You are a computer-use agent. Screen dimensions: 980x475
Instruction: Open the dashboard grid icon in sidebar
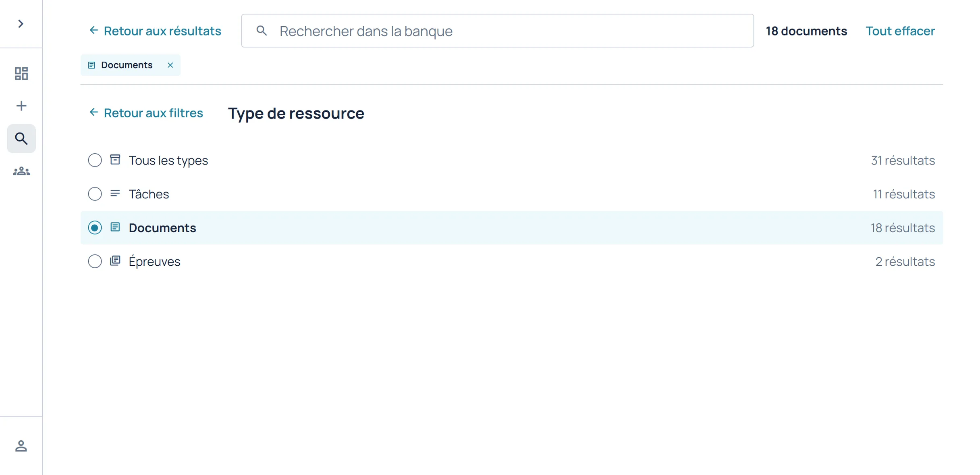click(x=21, y=73)
